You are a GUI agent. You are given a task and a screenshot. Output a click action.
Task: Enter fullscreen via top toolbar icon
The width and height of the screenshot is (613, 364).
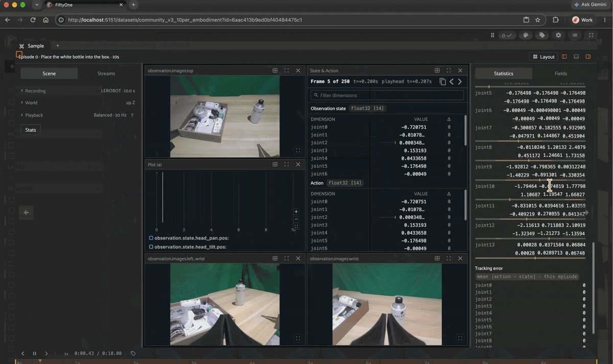pos(591,35)
